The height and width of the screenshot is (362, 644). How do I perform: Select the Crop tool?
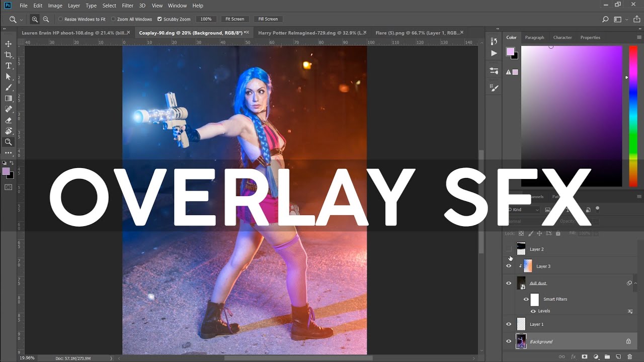pos(8,55)
